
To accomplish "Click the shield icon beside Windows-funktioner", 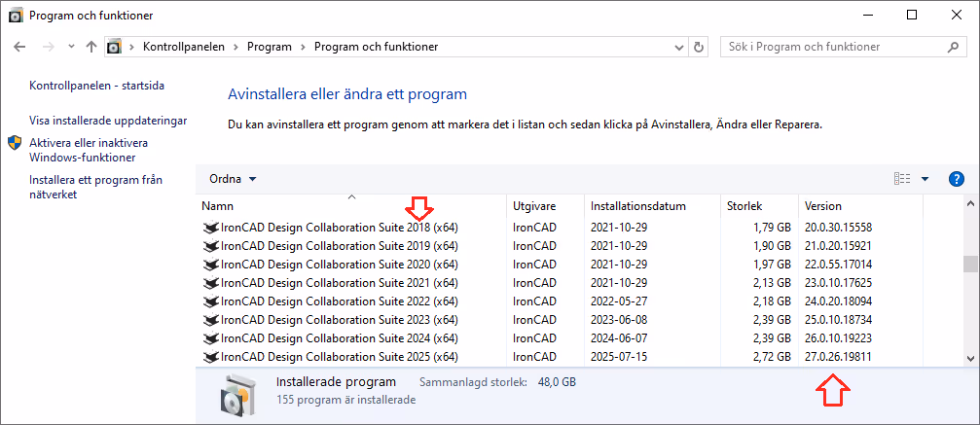I will point(15,143).
